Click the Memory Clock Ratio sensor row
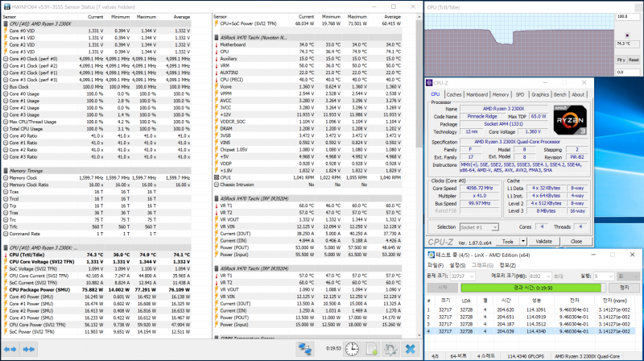 click(97, 185)
